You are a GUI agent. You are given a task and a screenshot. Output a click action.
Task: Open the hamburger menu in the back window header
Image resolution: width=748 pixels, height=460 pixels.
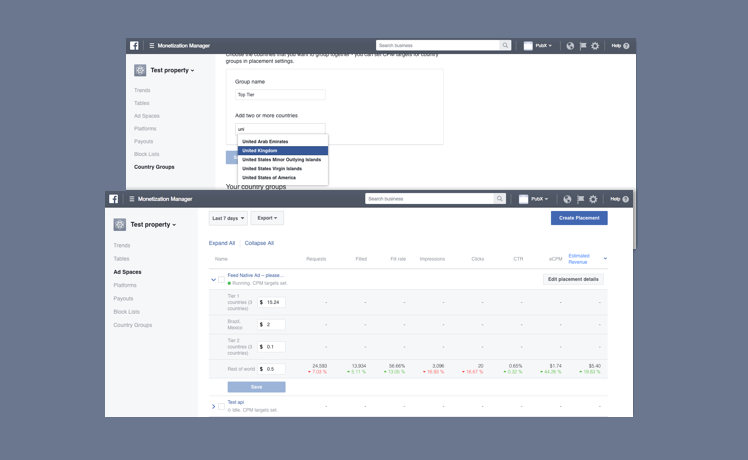click(x=152, y=46)
